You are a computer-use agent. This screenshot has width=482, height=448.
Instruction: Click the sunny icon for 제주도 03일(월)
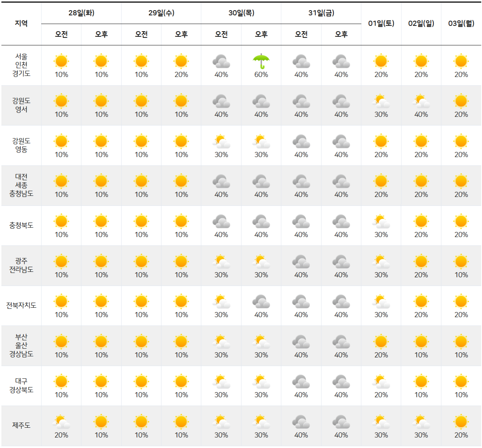(461, 422)
